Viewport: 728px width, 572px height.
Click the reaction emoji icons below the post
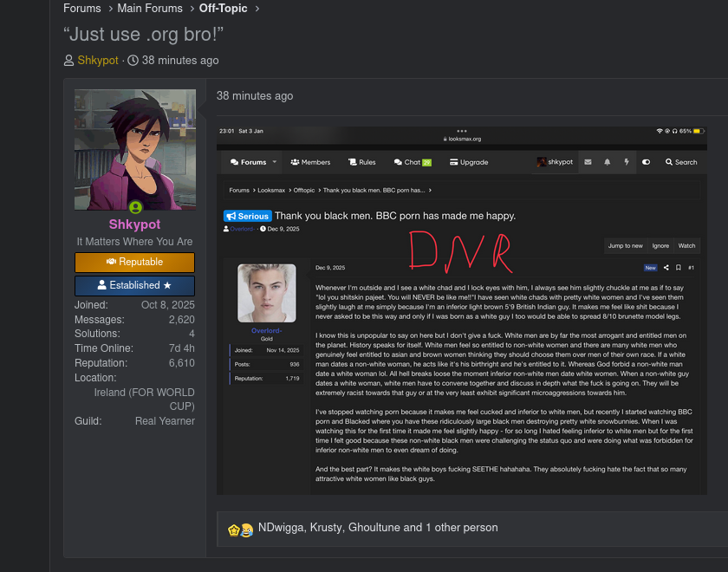(x=240, y=528)
